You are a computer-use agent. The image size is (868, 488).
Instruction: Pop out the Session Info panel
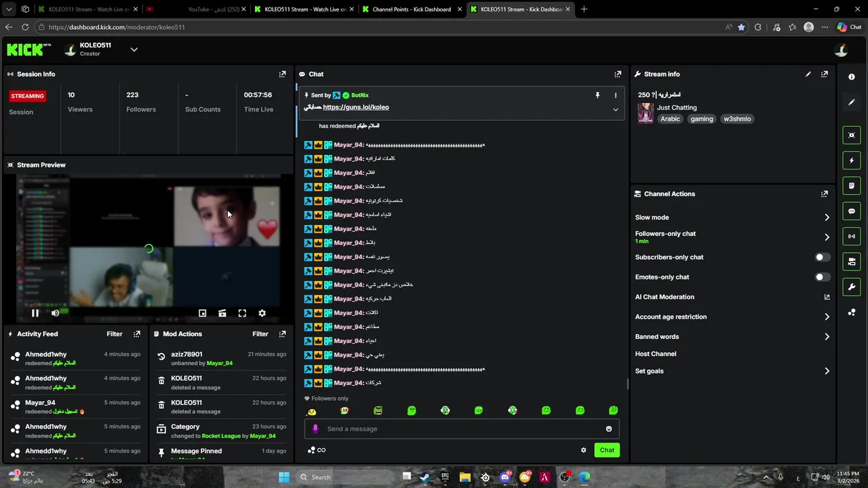(x=283, y=74)
